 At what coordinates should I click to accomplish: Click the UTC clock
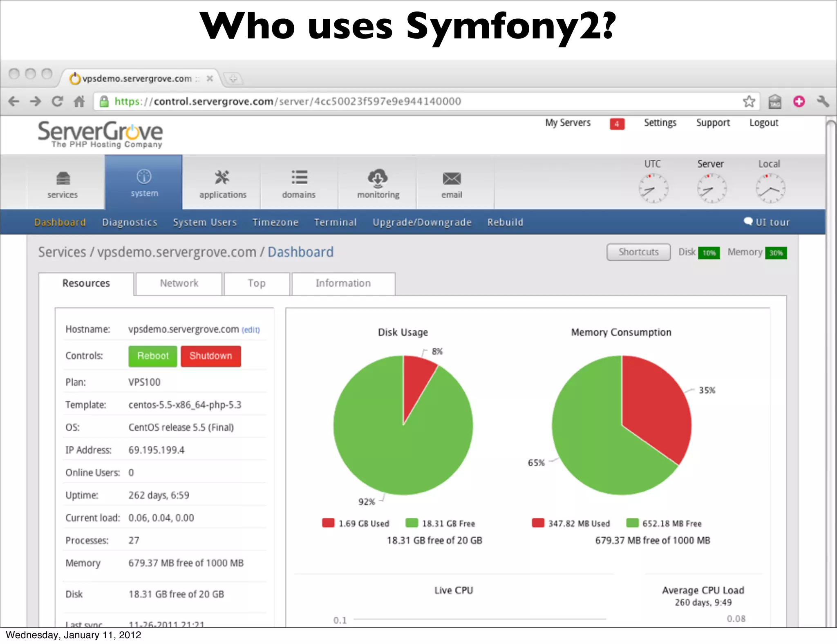pyautogui.click(x=653, y=189)
